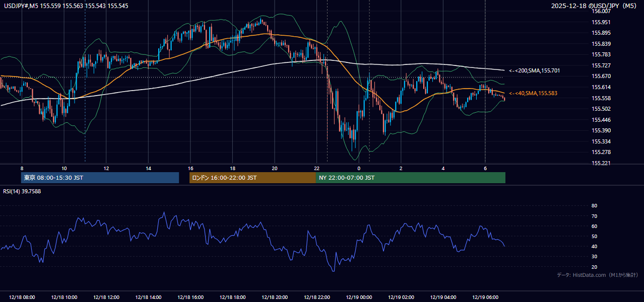Click bottom timestamp 12/18 18:00
Viewport: 644px width, 302px height.
pyautogui.click(x=232, y=297)
